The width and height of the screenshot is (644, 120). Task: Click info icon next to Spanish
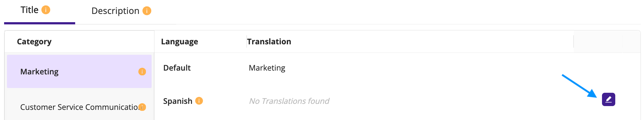tap(199, 101)
